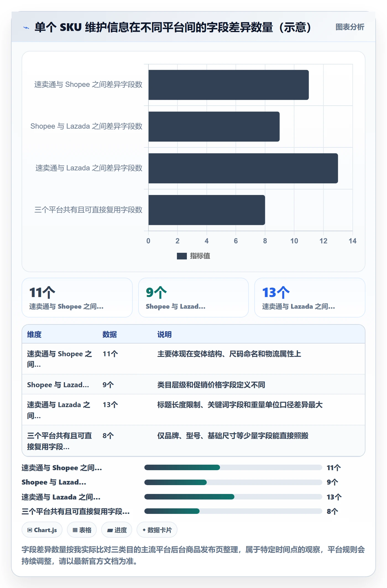Click the x-axis tick label 14
Screen dimensions: 387x588
(352, 241)
